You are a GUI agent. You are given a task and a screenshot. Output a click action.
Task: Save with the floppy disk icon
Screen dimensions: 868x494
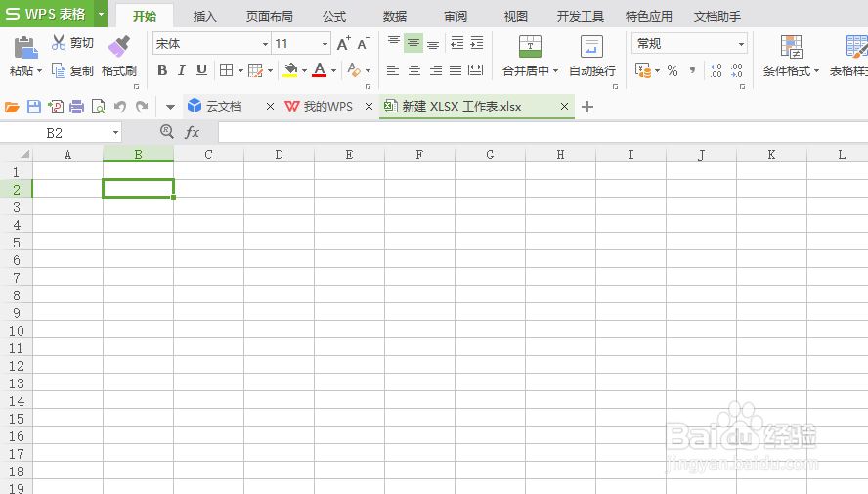[x=34, y=107]
